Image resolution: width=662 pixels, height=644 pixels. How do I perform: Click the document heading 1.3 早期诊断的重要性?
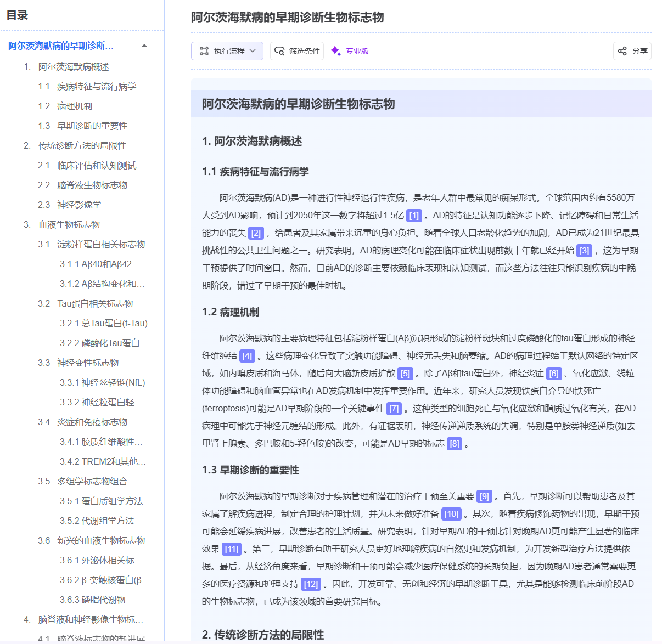click(x=250, y=470)
